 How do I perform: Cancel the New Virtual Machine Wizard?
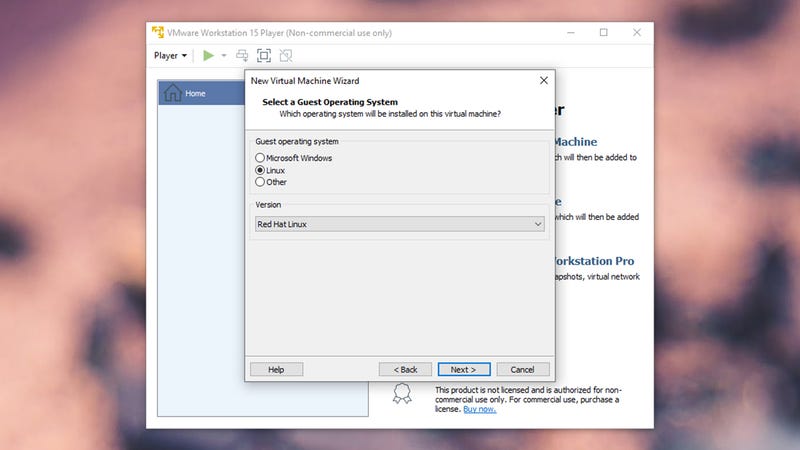point(523,369)
